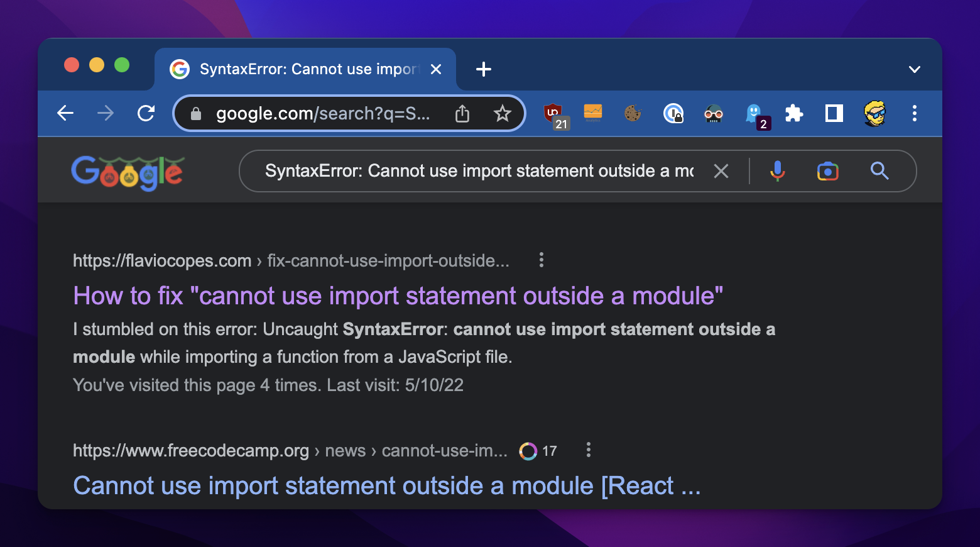
Task: Toggle the browser side panel
Action: (x=834, y=114)
